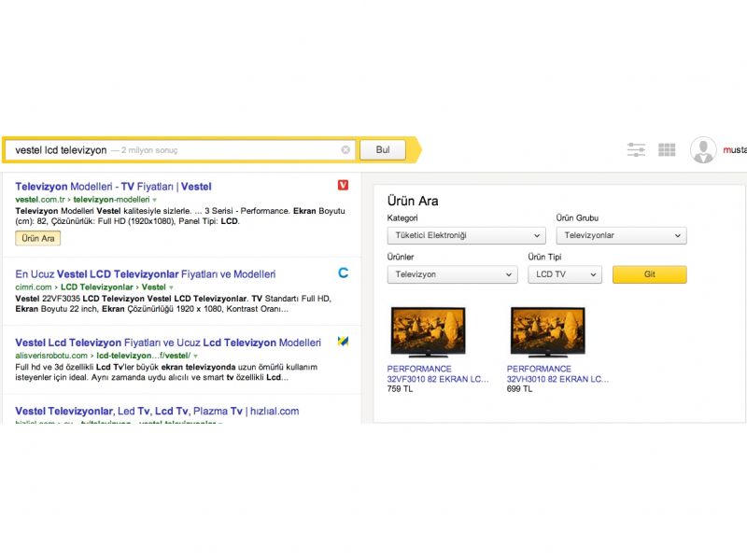Expand arrow next to cimri.com URL
Viewport: 747px width, 560px height.
point(171,287)
